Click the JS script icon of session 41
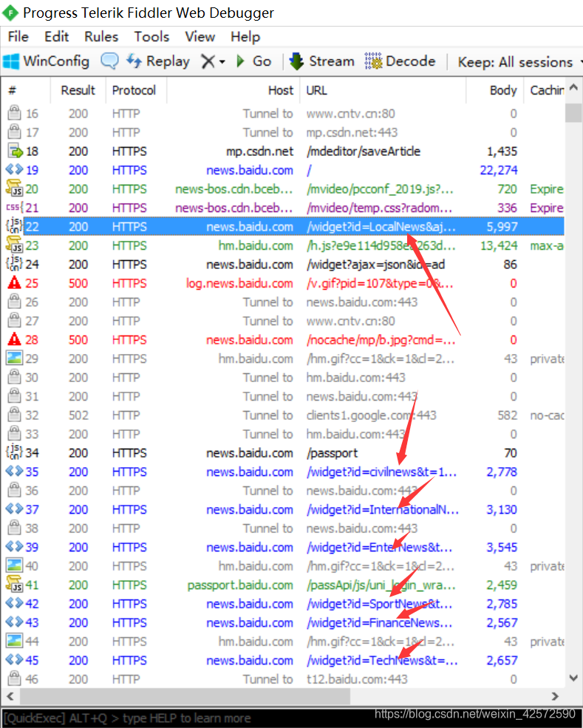Screen dimensions: 583x728 click(14, 584)
